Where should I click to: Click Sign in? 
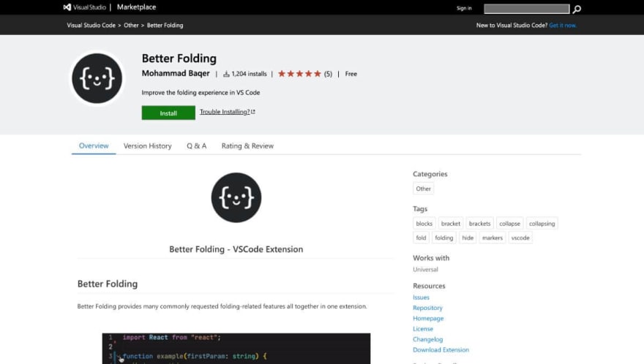click(464, 8)
